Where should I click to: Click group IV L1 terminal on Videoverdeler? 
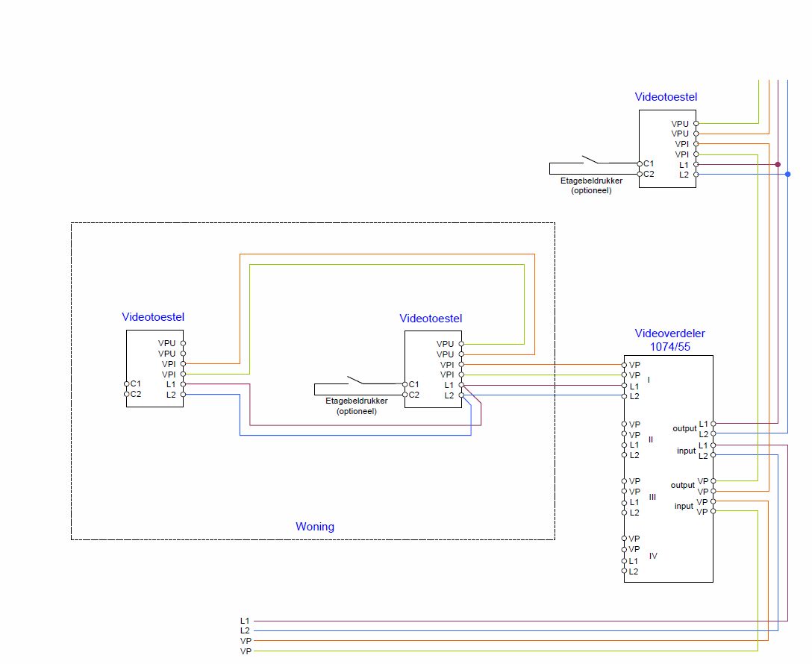(x=624, y=561)
